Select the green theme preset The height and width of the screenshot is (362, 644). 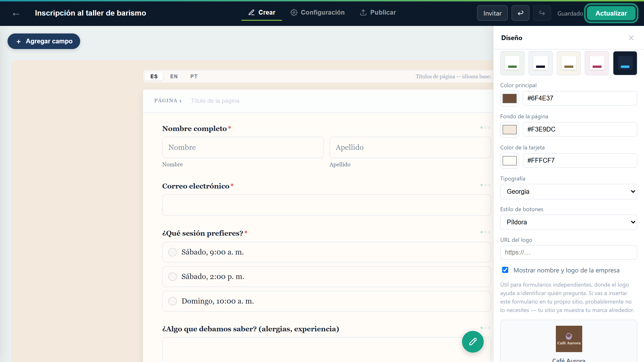[512, 63]
